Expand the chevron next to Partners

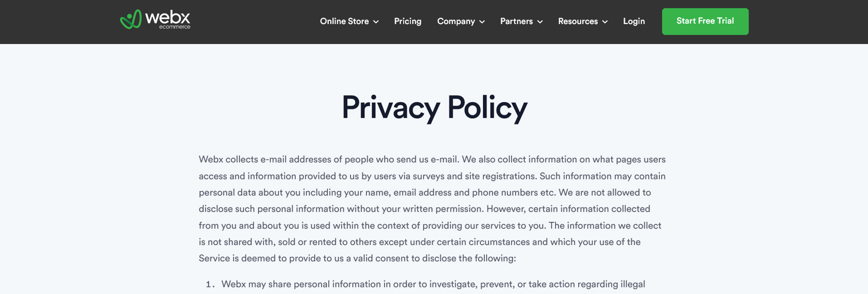pos(540,22)
